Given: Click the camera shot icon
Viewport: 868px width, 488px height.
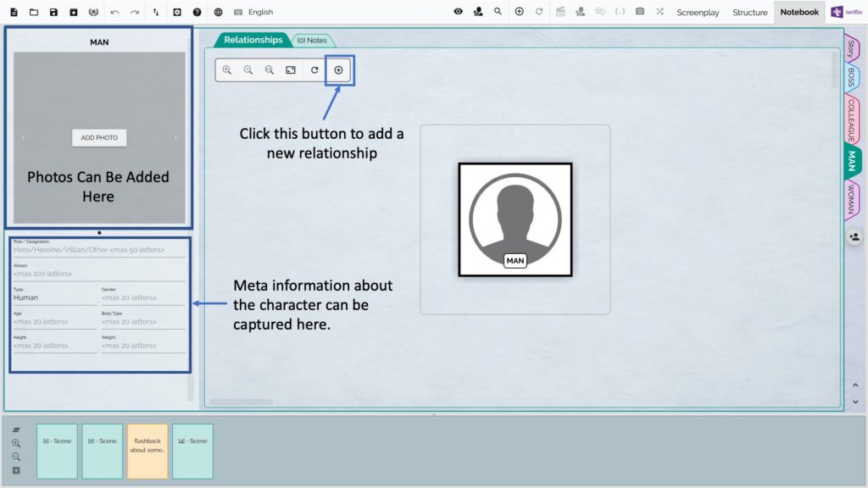Looking at the screenshot, I should tap(640, 11).
